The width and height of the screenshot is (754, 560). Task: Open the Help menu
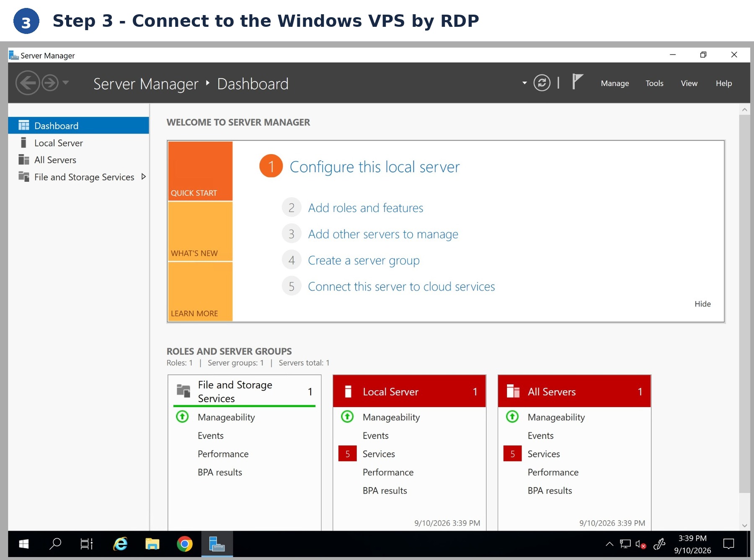tap(723, 83)
